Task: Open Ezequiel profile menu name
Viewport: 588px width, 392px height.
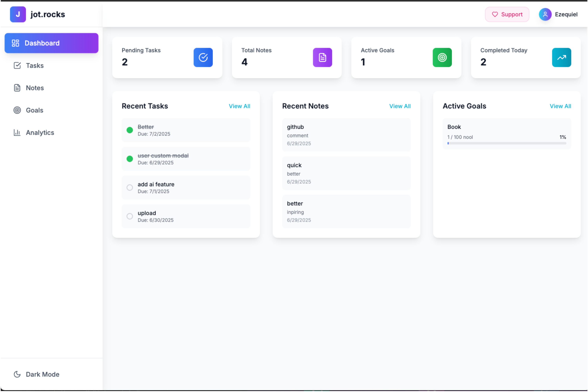Action: [x=566, y=14]
